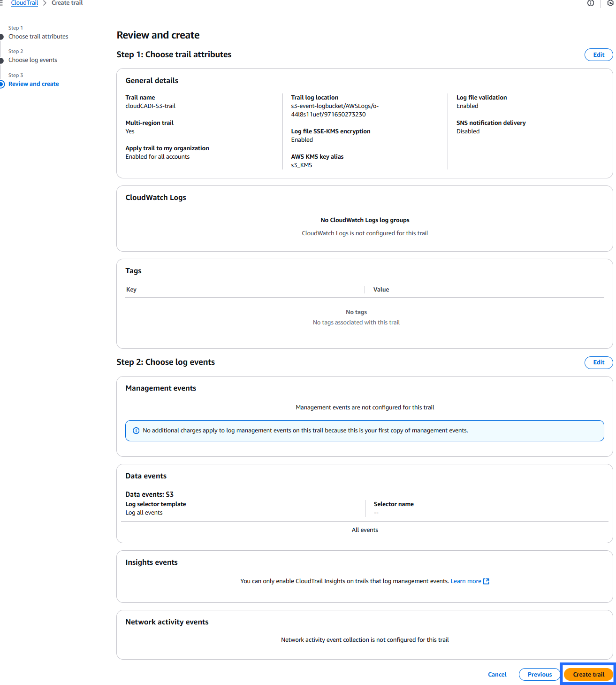The width and height of the screenshot is (616, 685).
Task: Click Review and create in step navigation
Action: point(34,84)
